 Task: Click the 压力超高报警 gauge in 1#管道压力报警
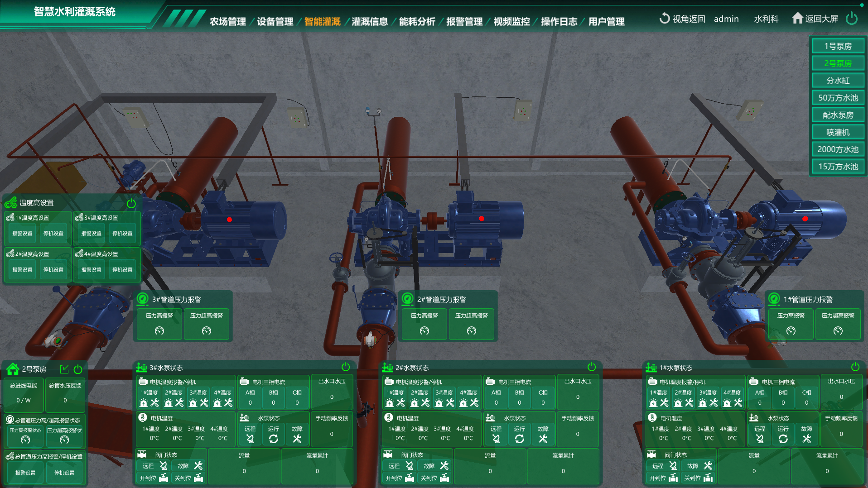point(838,331)
